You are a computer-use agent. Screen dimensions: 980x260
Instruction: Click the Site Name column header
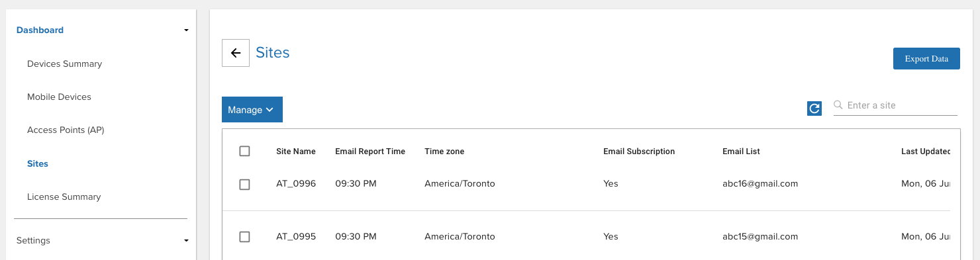(x=296, y=152)
